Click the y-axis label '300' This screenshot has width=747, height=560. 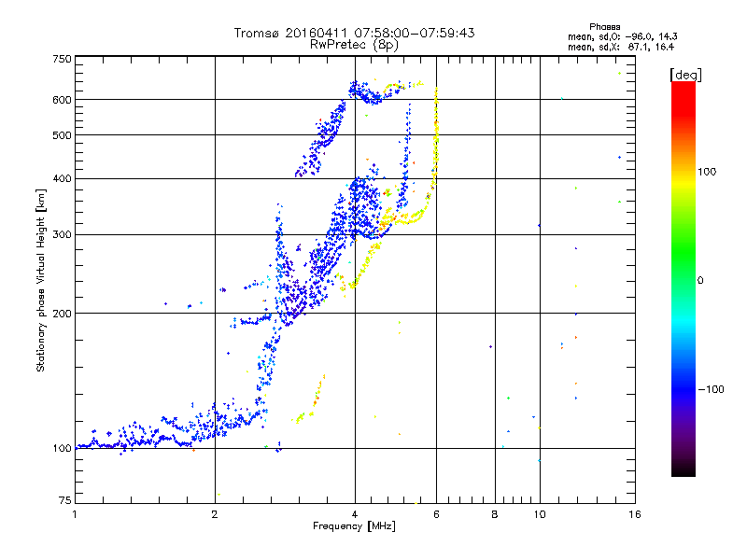tap(62, 235)
